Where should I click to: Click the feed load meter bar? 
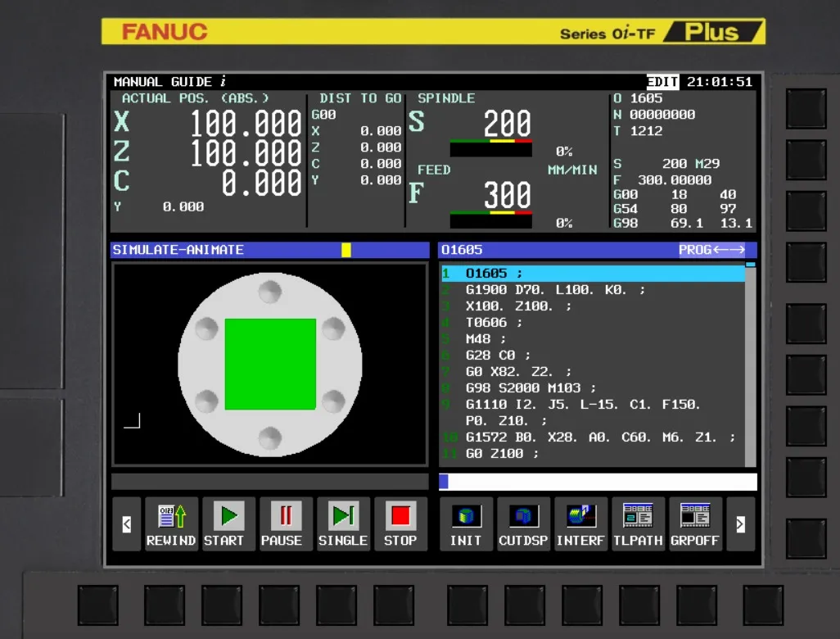coord(490,220)
